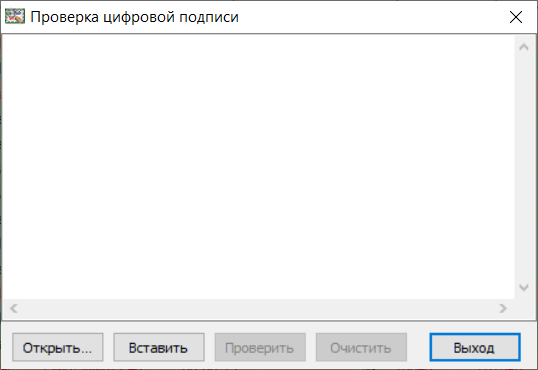The width and height of the screenshot is (538, 370).
Task: Select the focused Выход button
Action: tap(475, 347)
